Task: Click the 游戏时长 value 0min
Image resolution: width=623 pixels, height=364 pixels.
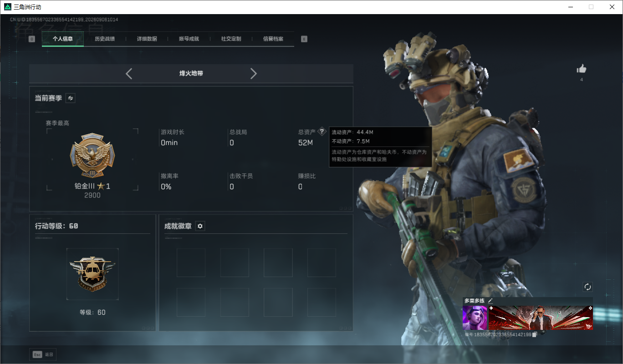Action: pos(169,143)
